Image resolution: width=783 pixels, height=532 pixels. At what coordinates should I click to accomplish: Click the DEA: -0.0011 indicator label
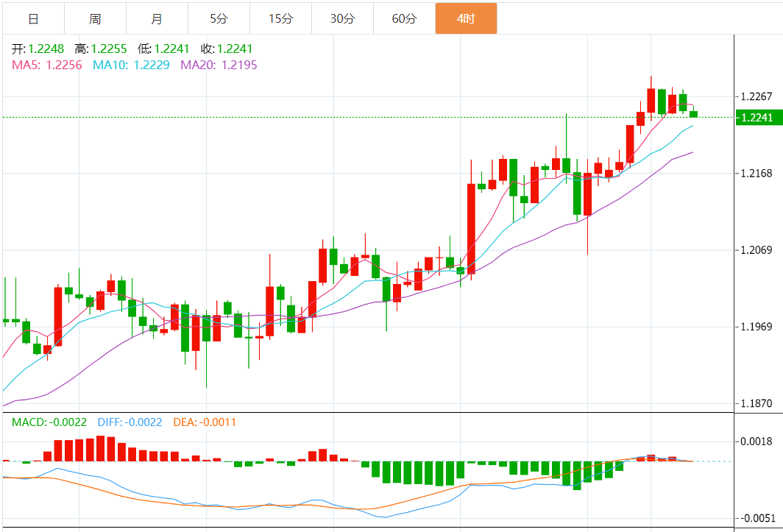[x=205, y=422]
